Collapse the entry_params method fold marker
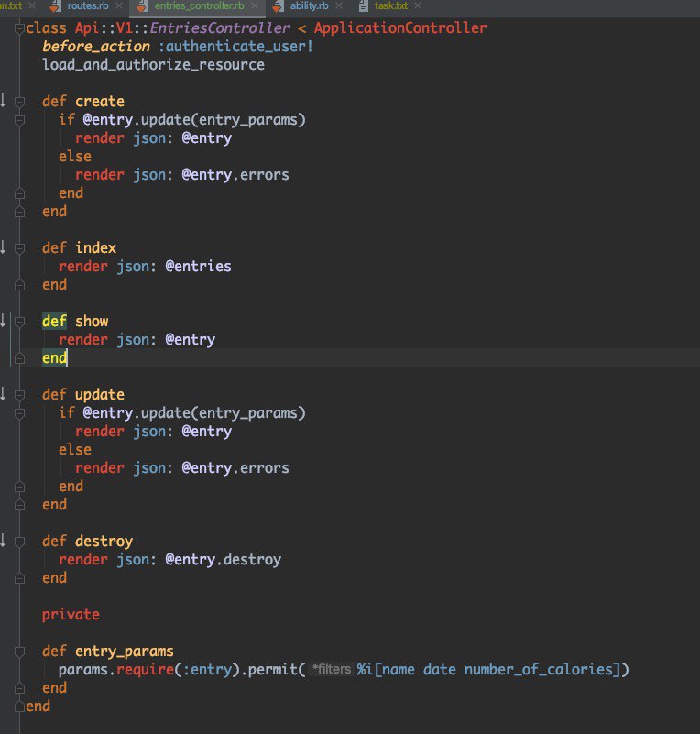This screenshot has height=734, width=700. (x=19, y=652)
